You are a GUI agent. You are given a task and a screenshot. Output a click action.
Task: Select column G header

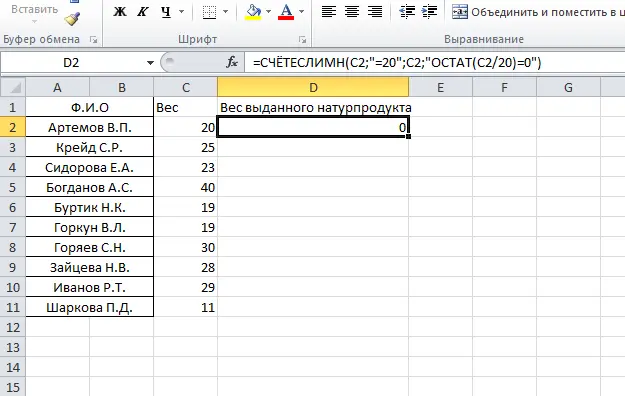tap(568, 87)
